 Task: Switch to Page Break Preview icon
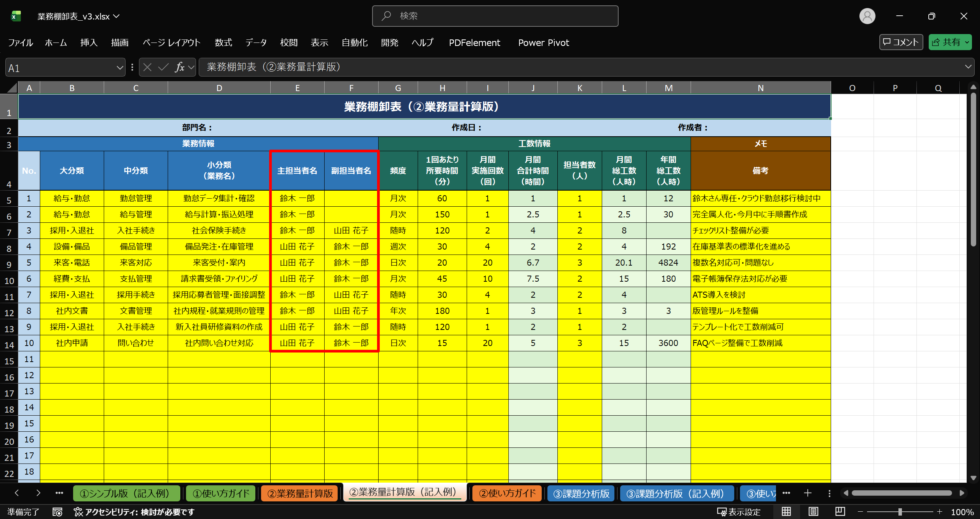coord(840,511)
